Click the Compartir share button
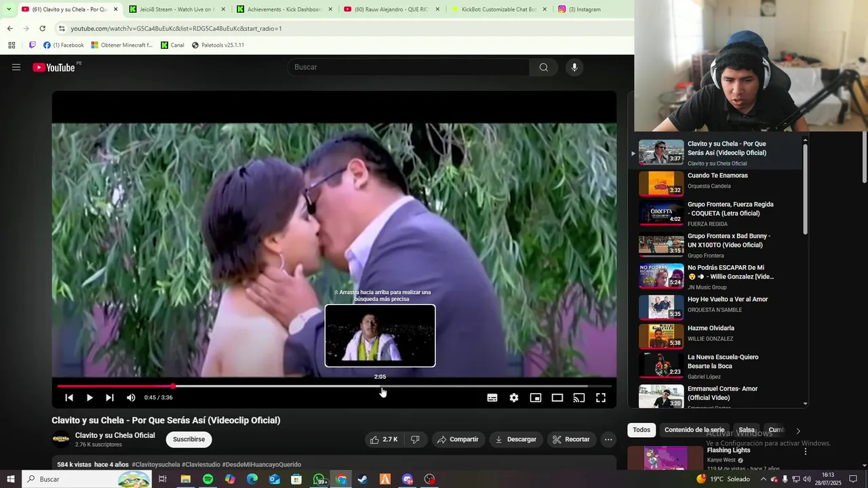The image size is (868, 488). pyautogui.click(x=458, y=439)
